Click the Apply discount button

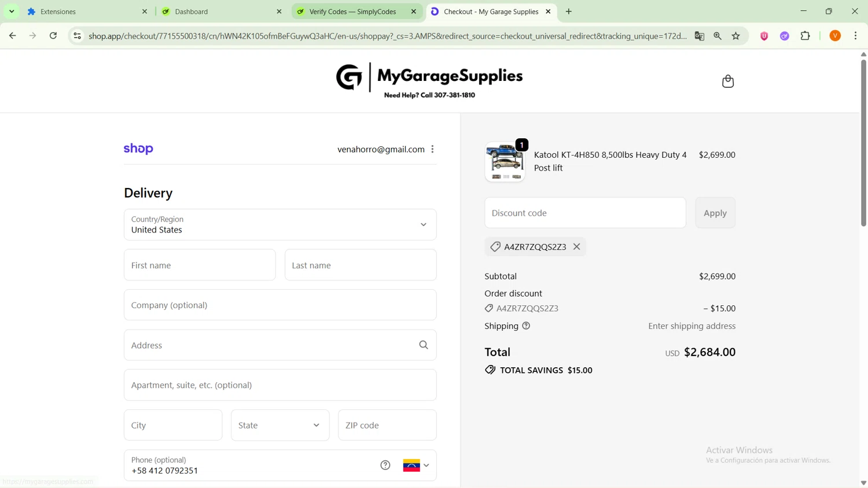[715, 213]
